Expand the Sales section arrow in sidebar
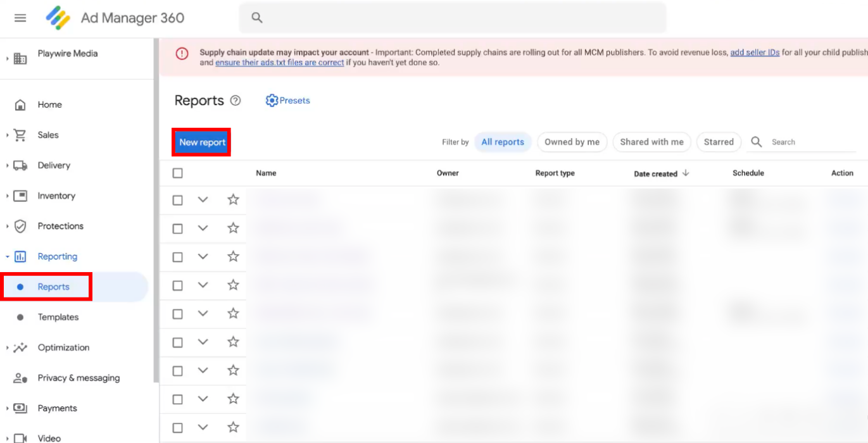 7,135
